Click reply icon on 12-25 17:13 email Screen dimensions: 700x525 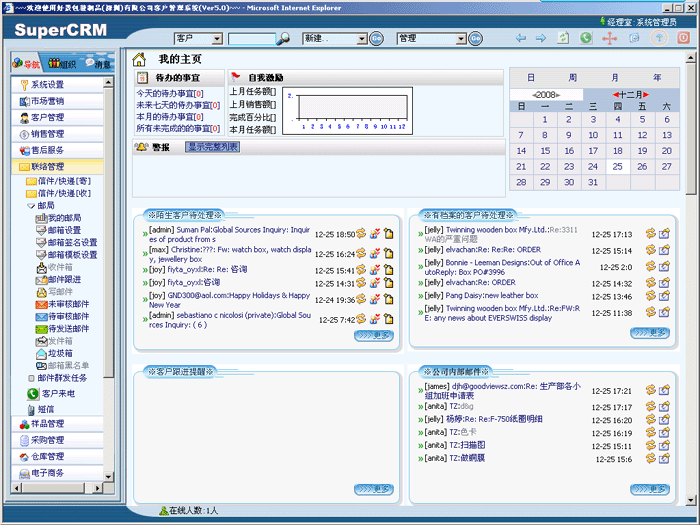pyautogui.click(x=650, y=233)
